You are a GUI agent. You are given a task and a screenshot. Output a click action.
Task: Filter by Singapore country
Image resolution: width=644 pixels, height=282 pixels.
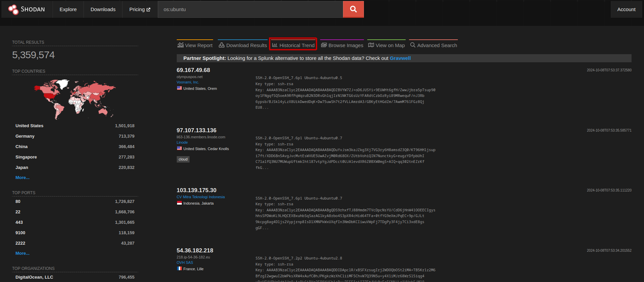26,157
